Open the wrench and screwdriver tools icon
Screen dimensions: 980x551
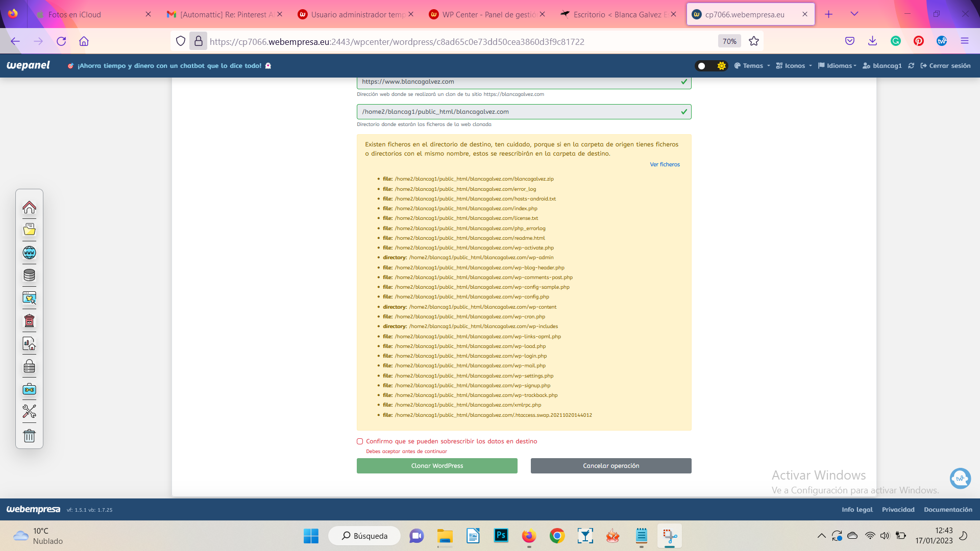pyautogui.click(x=29, y=411)
